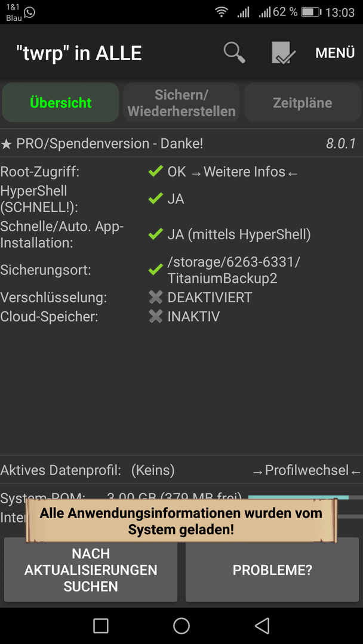
Task: Switch to the Zeitpläne tab
Action: pos(303,103)
